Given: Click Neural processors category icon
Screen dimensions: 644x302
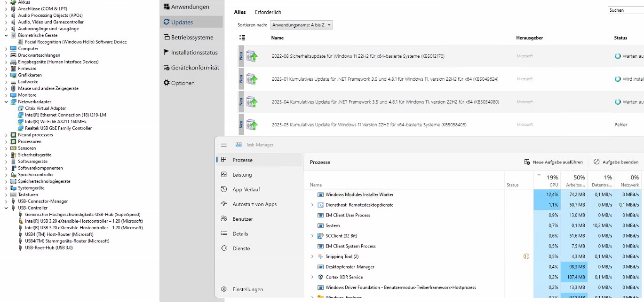Looking at the screenshot, I should pyautogui.click(x=14, y=135).
